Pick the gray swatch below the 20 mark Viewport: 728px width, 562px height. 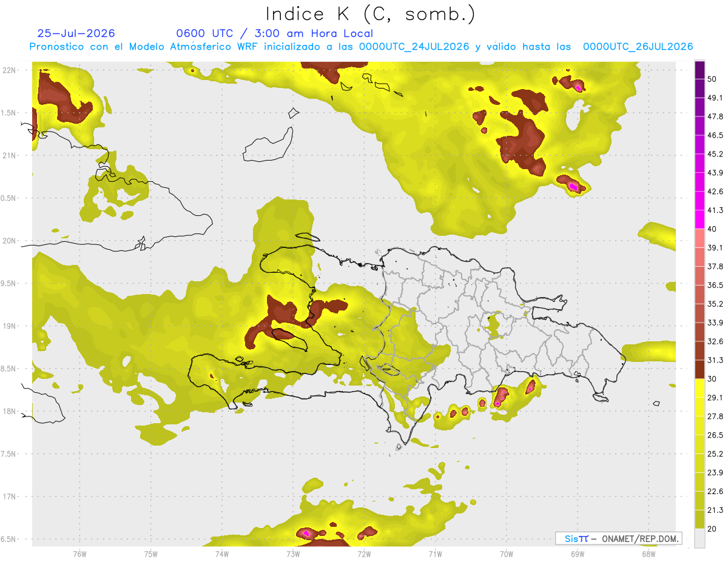(x=699, y=538)
